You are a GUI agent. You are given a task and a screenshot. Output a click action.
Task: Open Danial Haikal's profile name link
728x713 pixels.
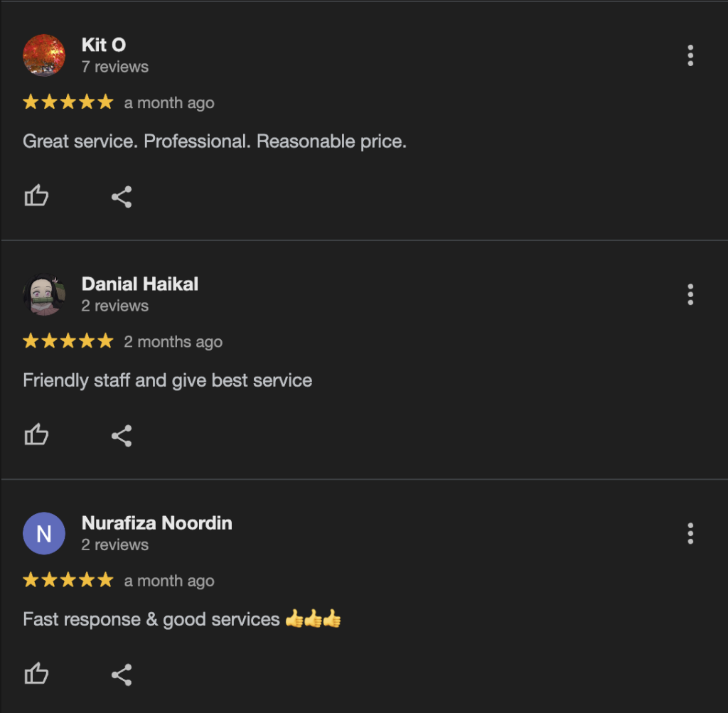tap(140, 284)
